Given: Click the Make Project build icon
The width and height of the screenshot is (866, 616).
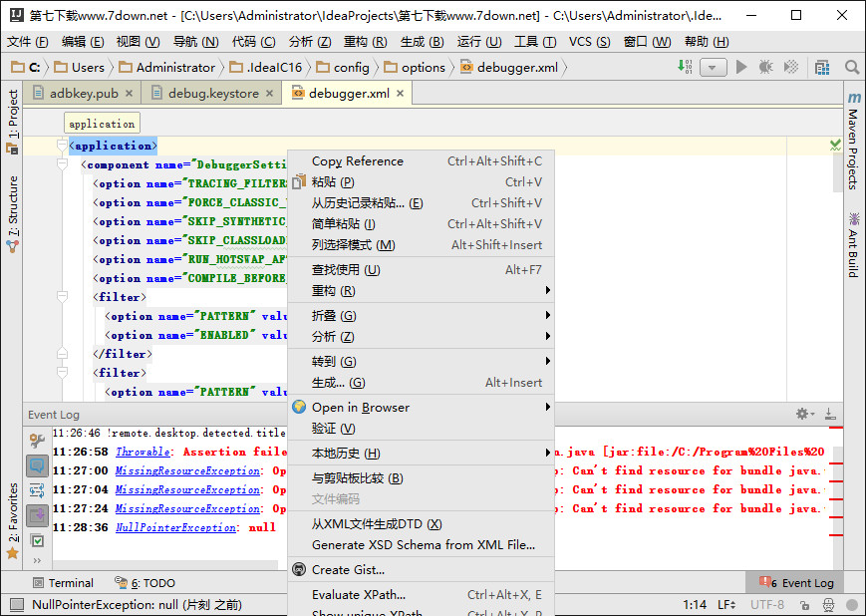Looking at the screenshot, I should tap(685, 68).
